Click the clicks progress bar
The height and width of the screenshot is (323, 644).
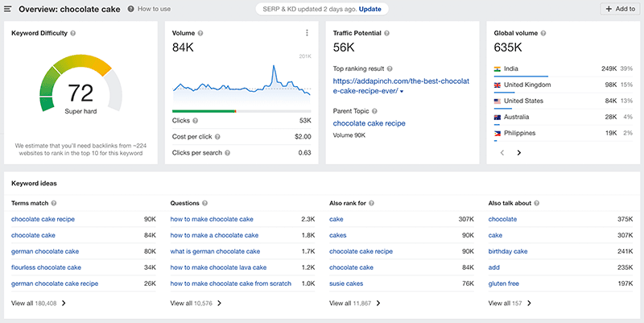[x=242, y=111]
